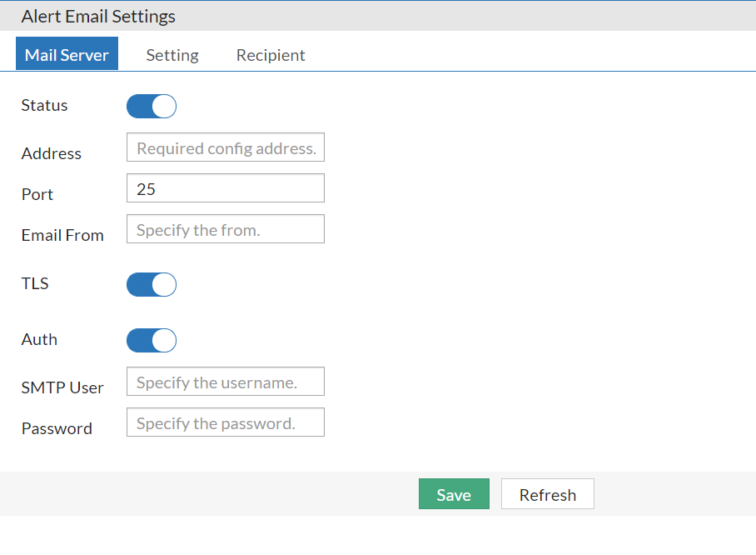756x555 pixels.
Task: Open the Recipient tab
Action: coord(270,54)
